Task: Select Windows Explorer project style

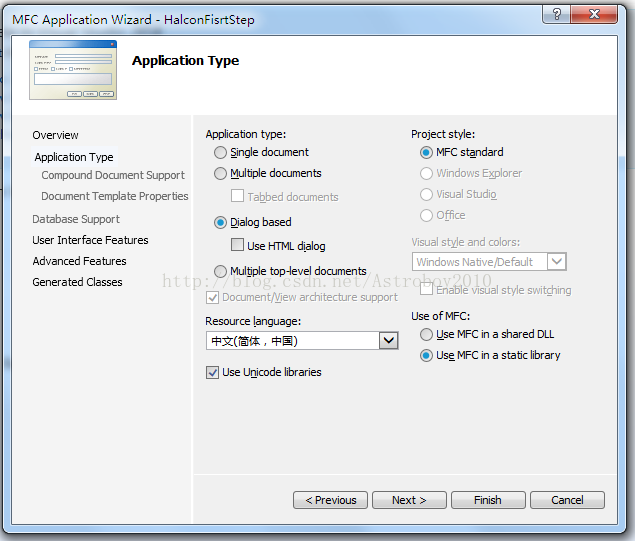Action: point(426,173)
